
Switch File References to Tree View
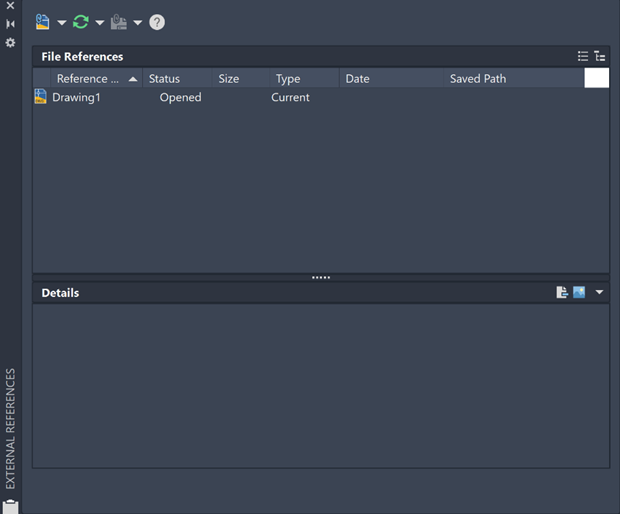coord(599,57)
